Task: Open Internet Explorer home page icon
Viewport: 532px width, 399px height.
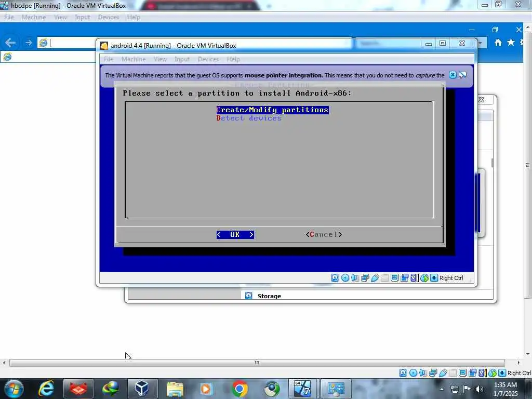Action: (x=498, y=43)
